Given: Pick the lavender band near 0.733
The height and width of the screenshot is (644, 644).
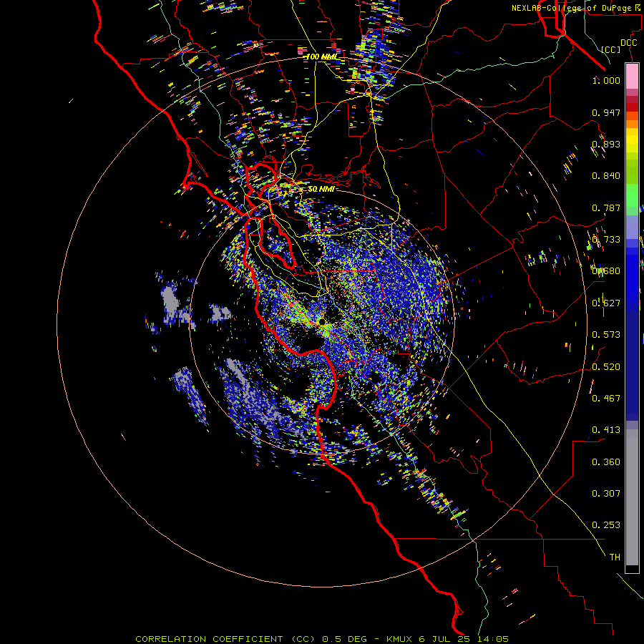Looking at the screenshot, I should coord(632,227).
